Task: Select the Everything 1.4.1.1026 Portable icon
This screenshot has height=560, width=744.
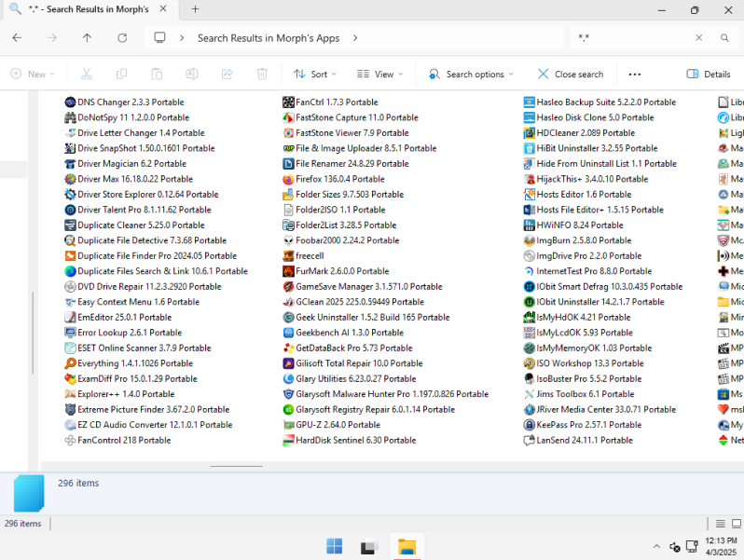Action: pyautogui.click(x=70, y=363)
